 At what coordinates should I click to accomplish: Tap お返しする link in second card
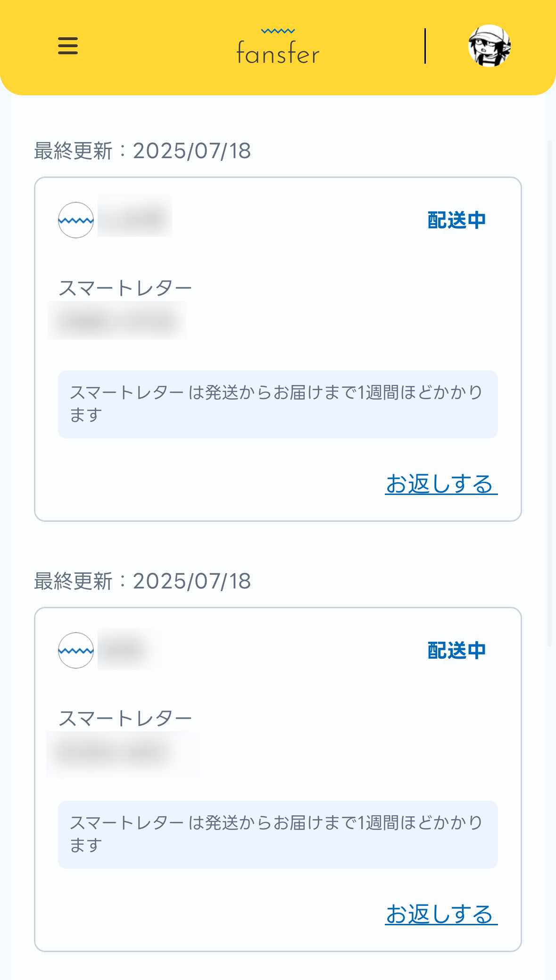(x=441, y=914)
